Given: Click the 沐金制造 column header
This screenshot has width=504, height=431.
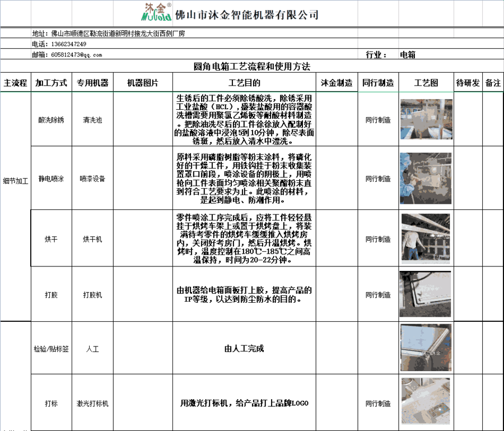Looking at the screenshot, I should click(x=337, y=83).
